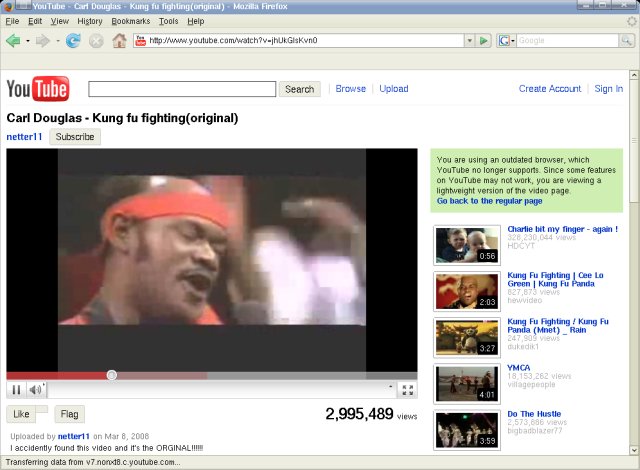Open Charlie bit my finger - again ! link
The image size is (640, 470).
click(562, 229)
